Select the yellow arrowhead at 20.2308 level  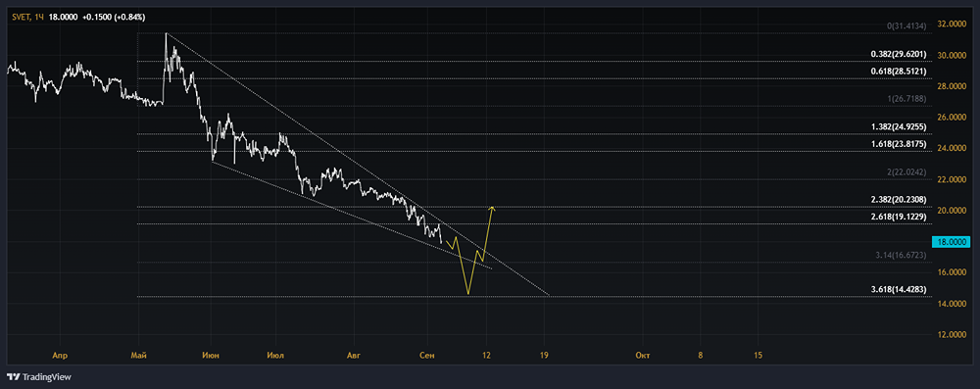click(x=493, y=208)
